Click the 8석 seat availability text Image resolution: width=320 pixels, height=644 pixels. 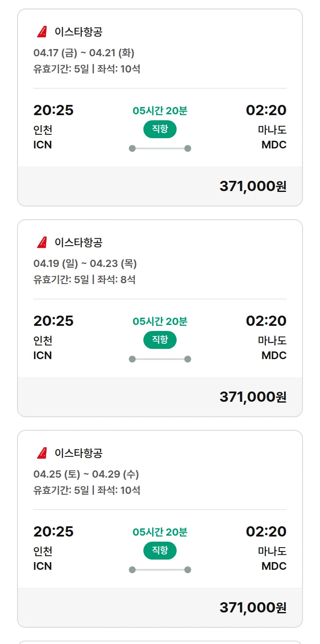coord(126,280)
